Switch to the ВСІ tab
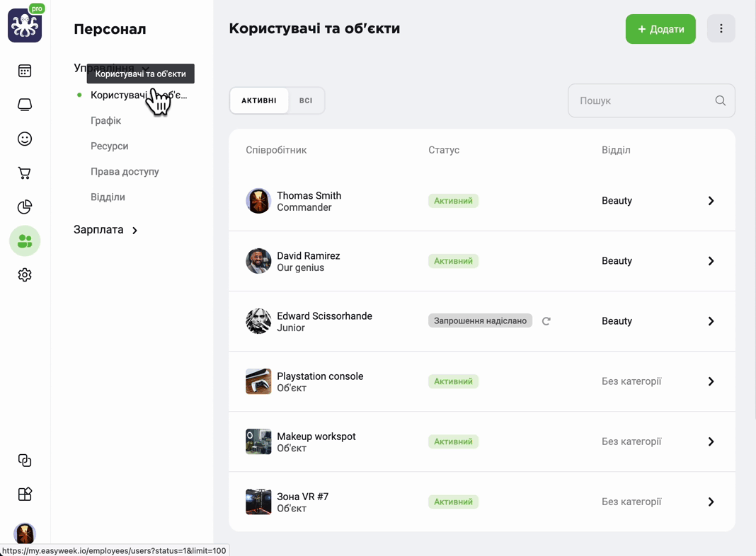The height and width of the screenshot is (556, 756). click(x=306, y=100)
